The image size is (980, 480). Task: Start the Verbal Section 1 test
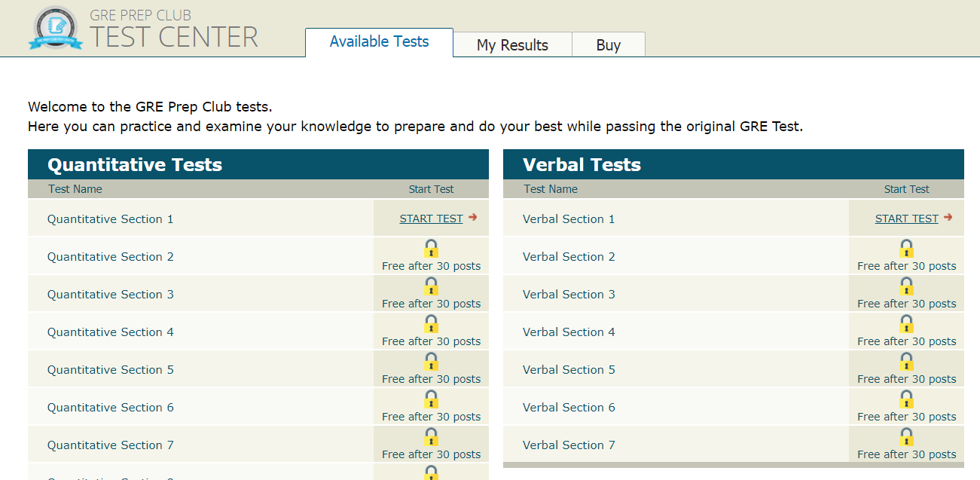[x=906, y=219]
